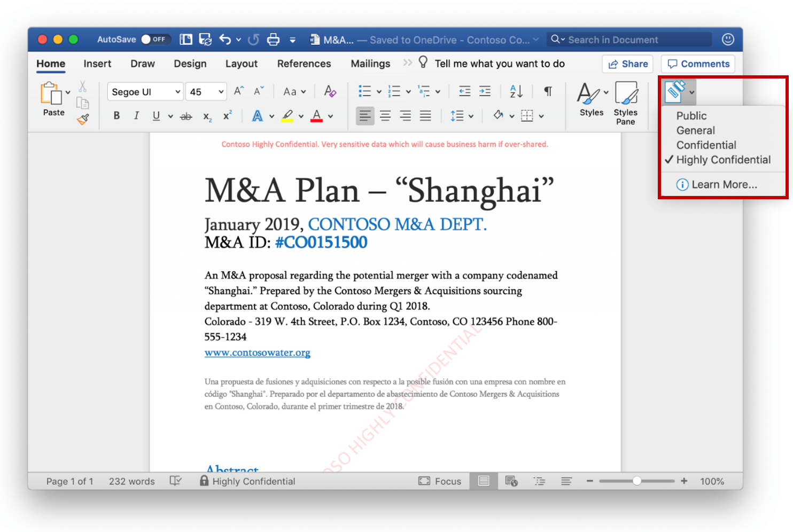This screenshot has height=532, width=793.
Task: Click the Share button
Action: click(x=627, y=64)
